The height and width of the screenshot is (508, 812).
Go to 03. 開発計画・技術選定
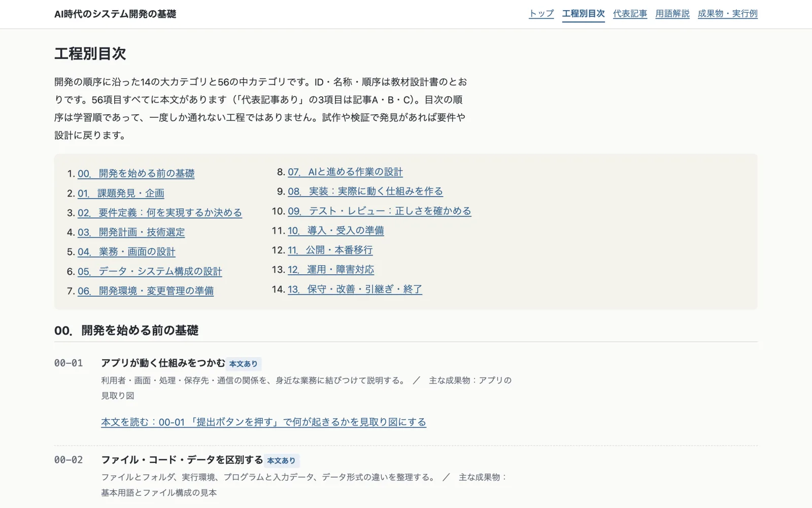pos(131,233)
